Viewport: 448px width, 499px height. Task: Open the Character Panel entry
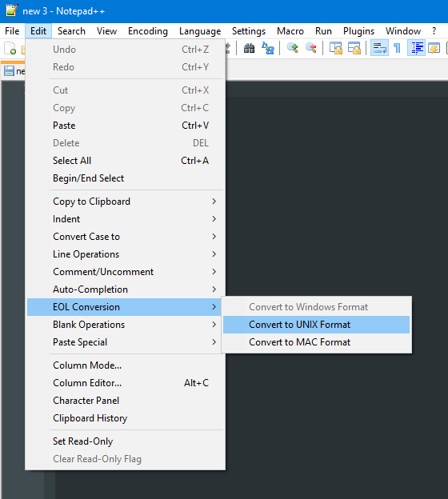coord(124,401)
